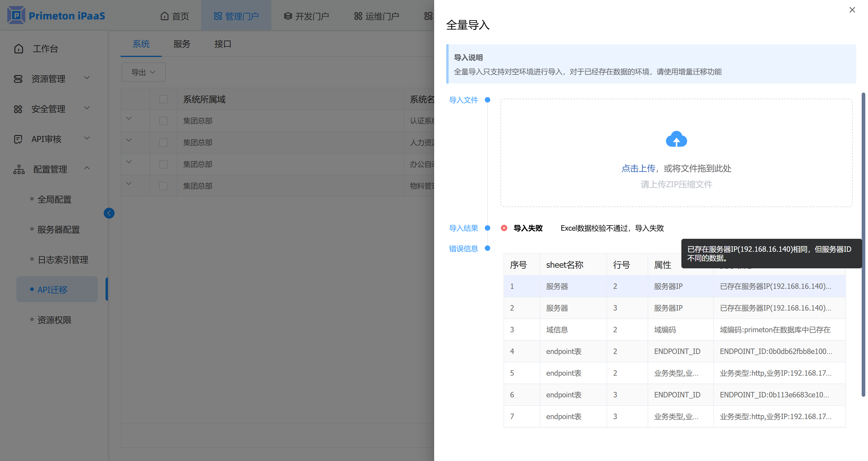
Task: Open the 开发门户 top menu
Action: click(x=306, y=16)
